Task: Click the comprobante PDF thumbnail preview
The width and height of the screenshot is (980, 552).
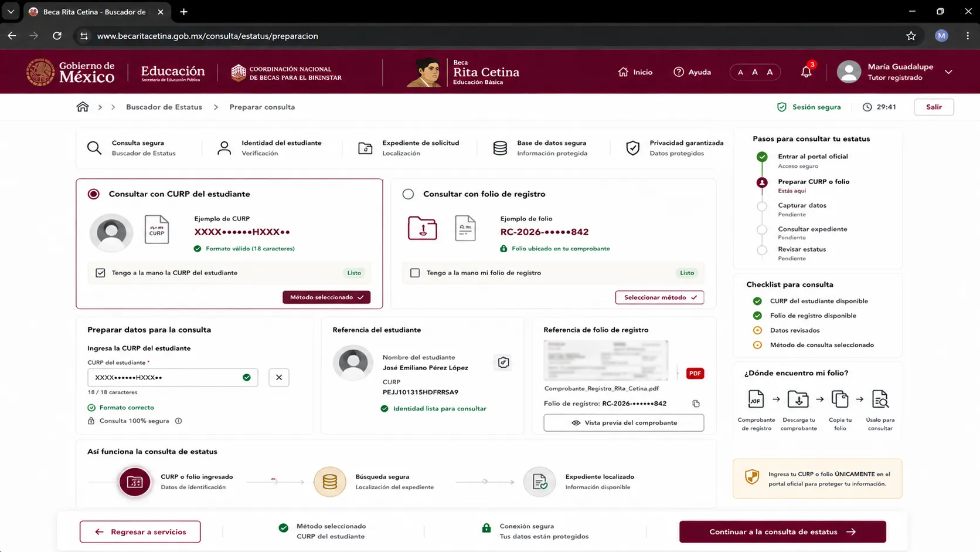Action: tap(605, 361)
